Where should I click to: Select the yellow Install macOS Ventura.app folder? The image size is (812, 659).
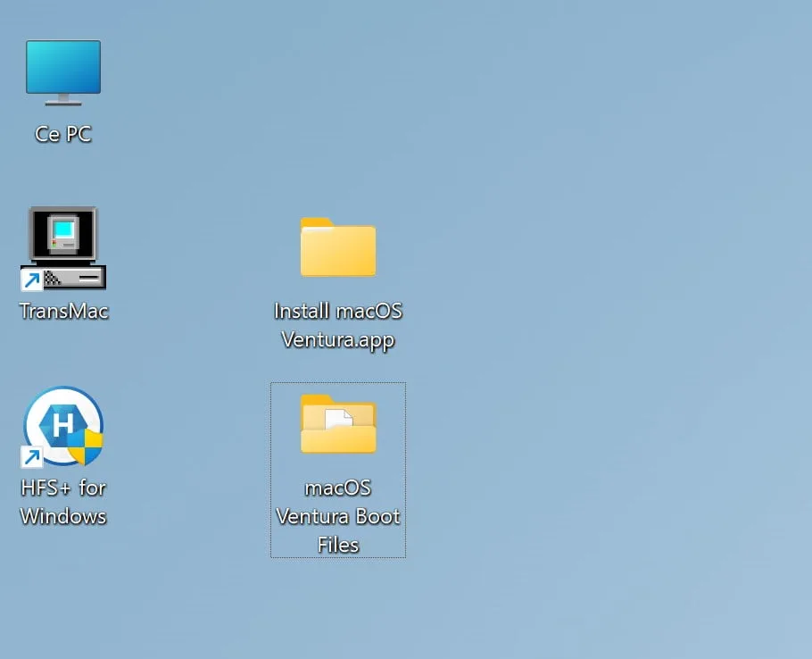coord(337,248)
